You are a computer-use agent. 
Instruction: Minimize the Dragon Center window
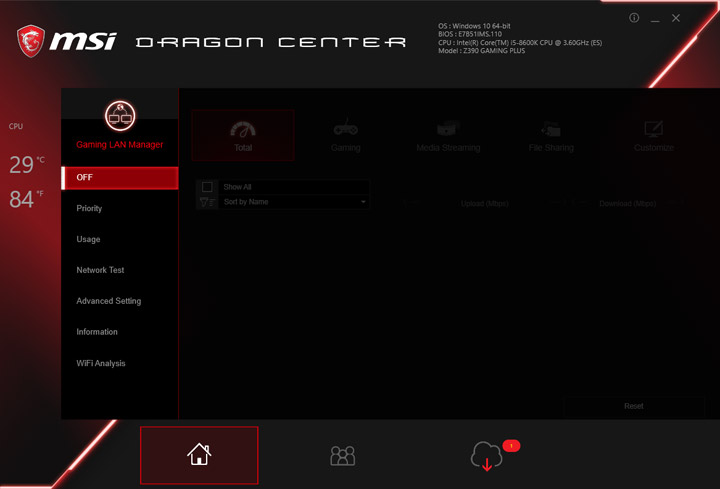(x=655, y=19)
